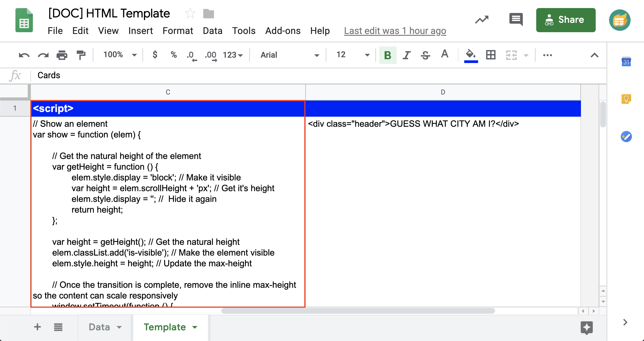Open Google Calendar in side panel

[626, 61]
